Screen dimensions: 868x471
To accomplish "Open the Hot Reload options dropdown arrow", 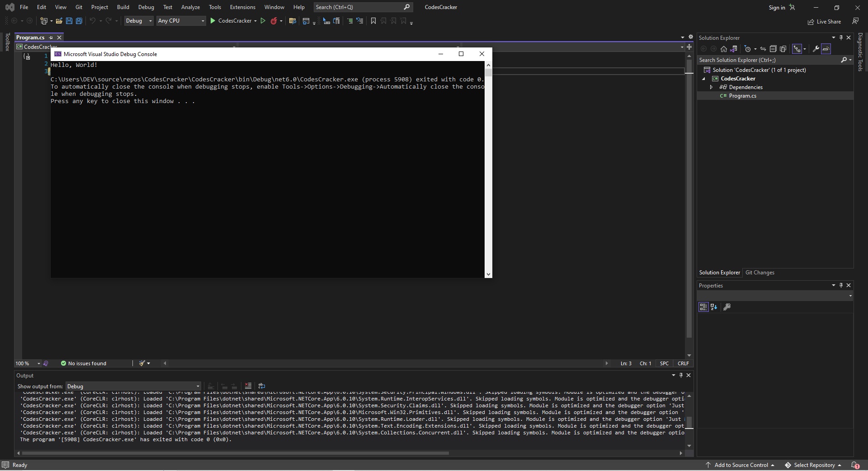I will coord(281,21).
